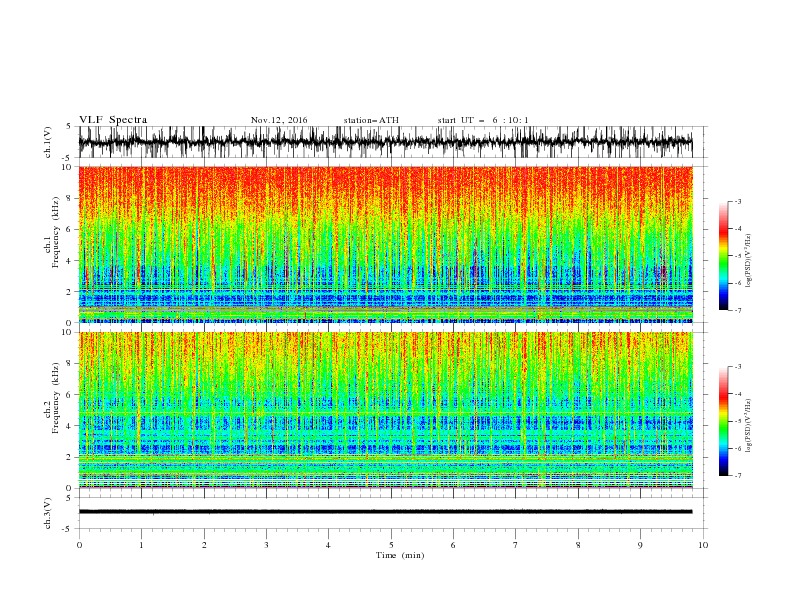Select the ch.1 "Frequency (kHz)" axis label
792x612 pixels.
(x=56, y=232)
